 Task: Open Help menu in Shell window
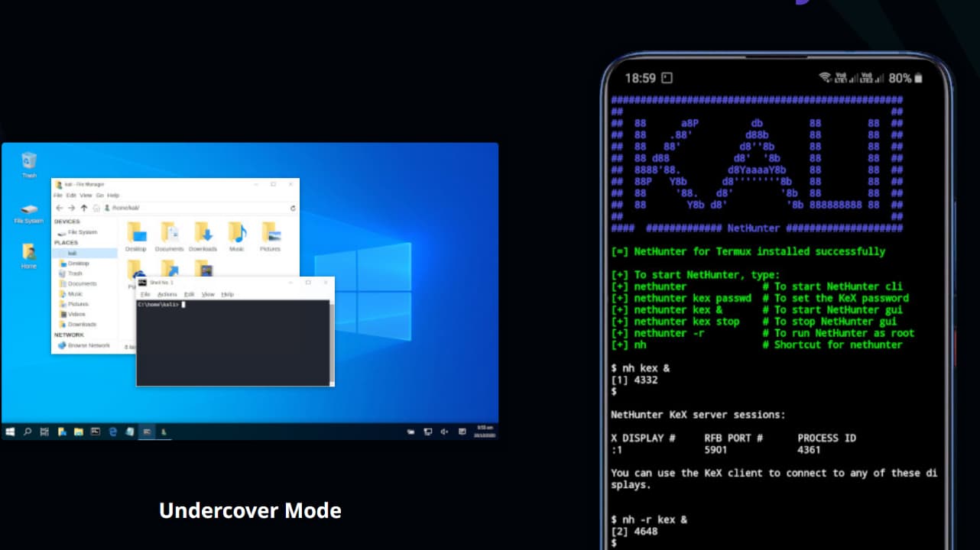point(227,294)
